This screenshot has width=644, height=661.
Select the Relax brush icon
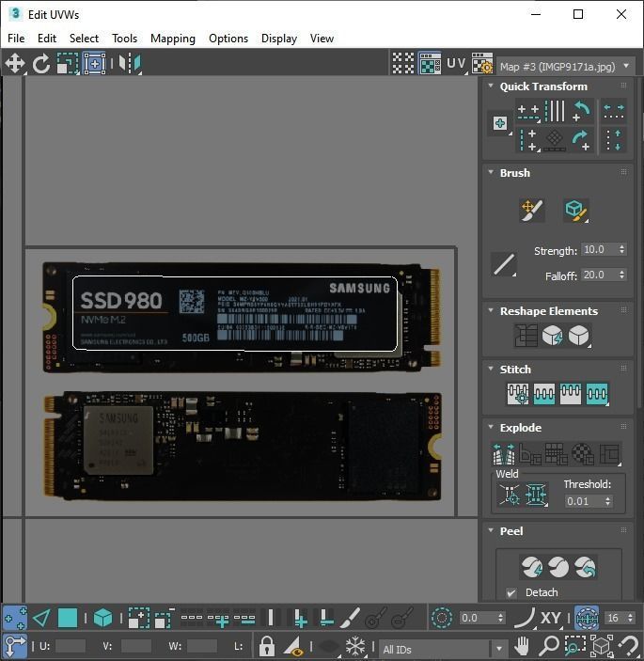[x=575, y=210]
